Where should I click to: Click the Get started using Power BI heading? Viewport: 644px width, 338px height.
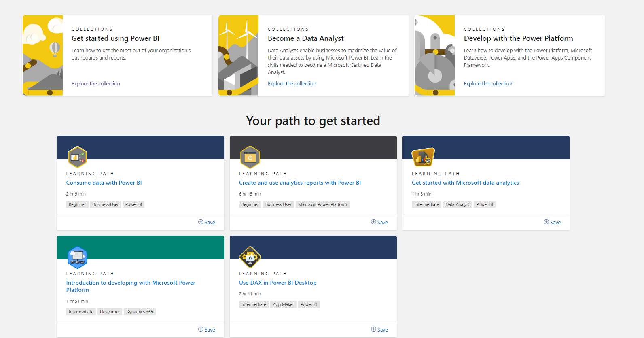click(x=116, y=38)
